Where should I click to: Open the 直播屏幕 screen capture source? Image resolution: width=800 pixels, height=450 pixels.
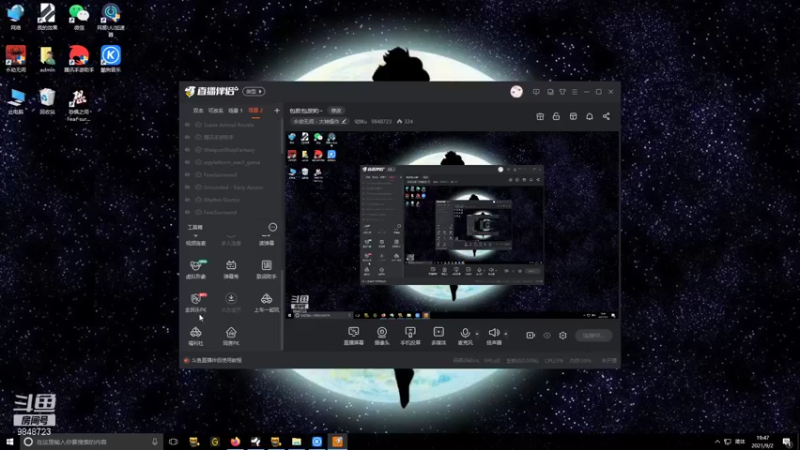(354, 336)
